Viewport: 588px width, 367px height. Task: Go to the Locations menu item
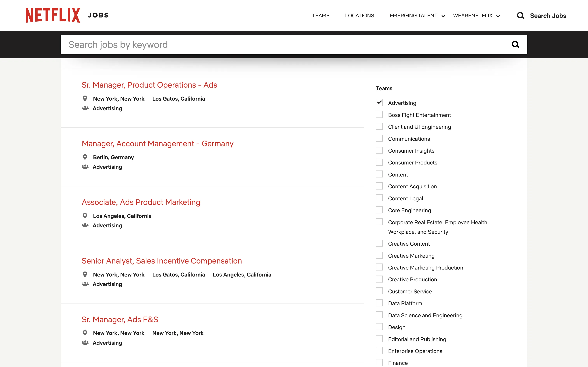[x=359, y=16]
